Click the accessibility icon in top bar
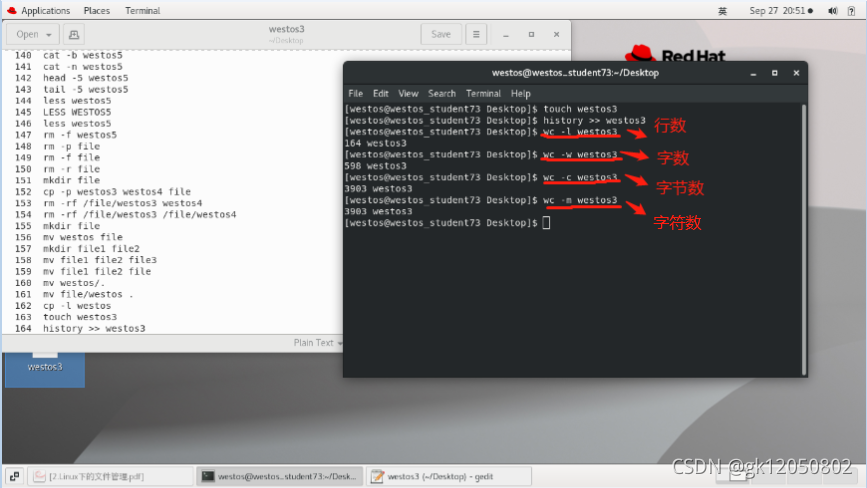This screenshot has width=867, height=488. click(x=852, y=11)
